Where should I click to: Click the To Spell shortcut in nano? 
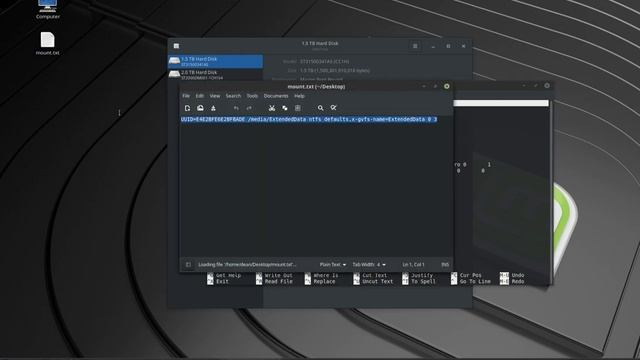(419, 282)
